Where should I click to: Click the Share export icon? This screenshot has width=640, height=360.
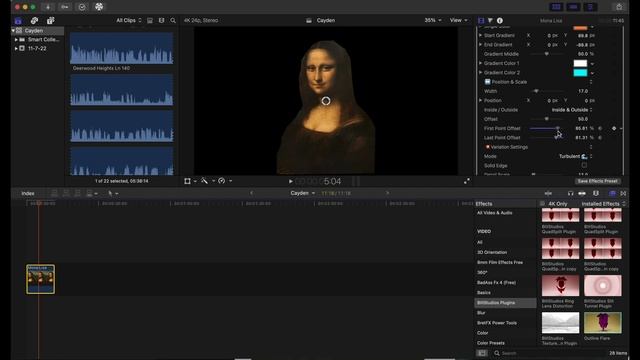point(619,7)
